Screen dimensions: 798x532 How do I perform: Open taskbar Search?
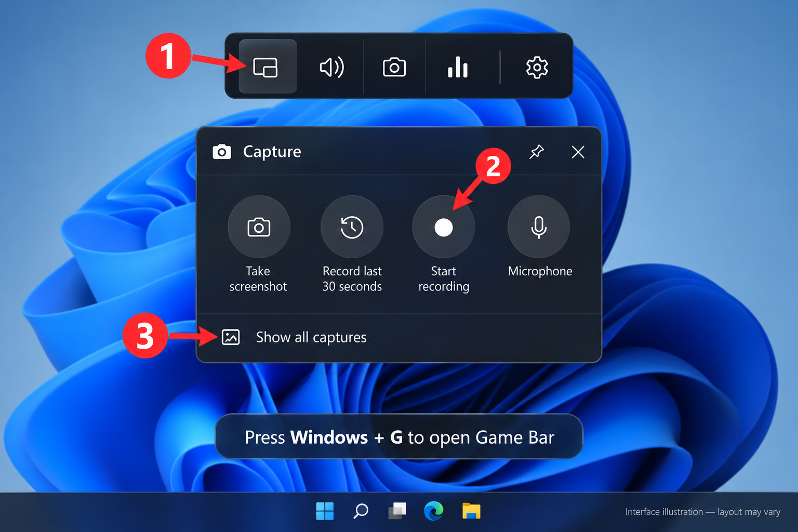[361, 511]
